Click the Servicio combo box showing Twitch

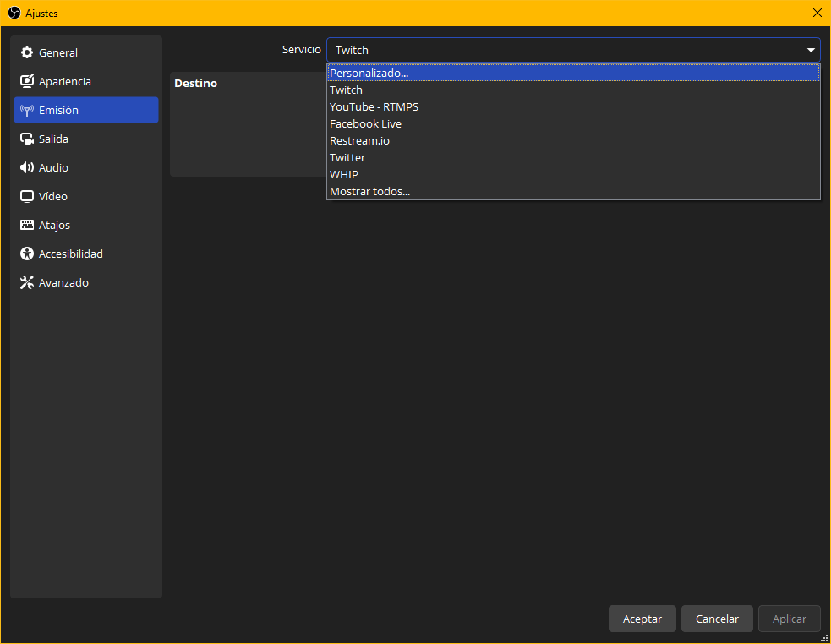(573, 50)
